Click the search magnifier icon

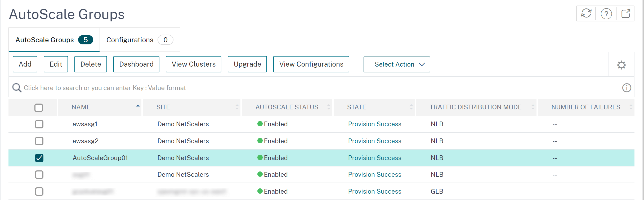[x=17, y=87]
